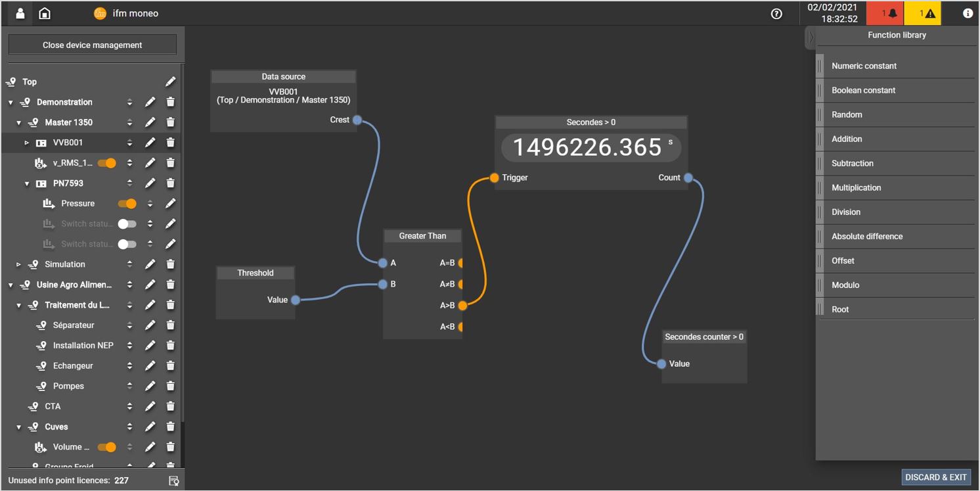Delete the Demonstration node
This screenshot has width=980, height=491.
tap(170, 102)
